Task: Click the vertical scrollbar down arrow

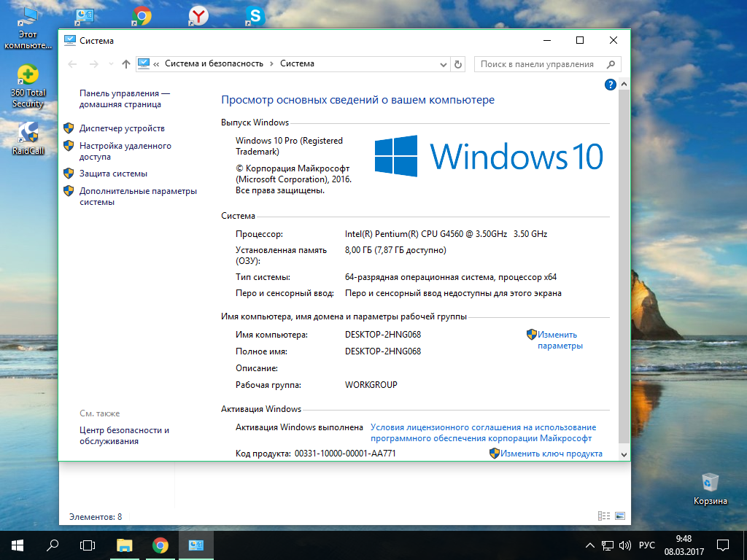Action: (623, 454)
